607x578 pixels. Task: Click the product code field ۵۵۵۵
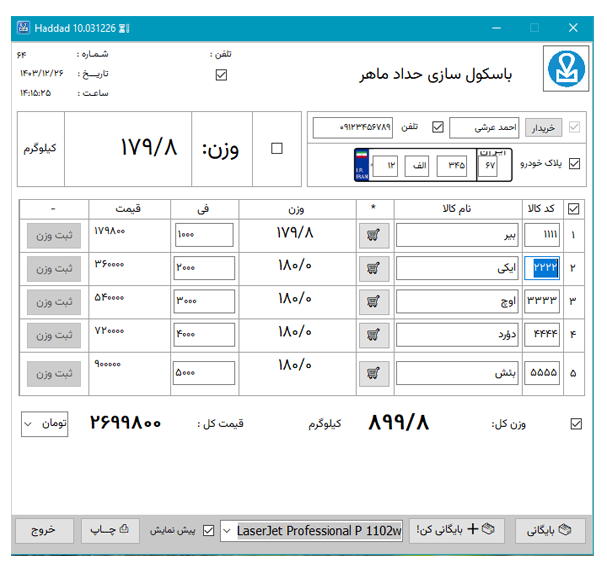542,373
